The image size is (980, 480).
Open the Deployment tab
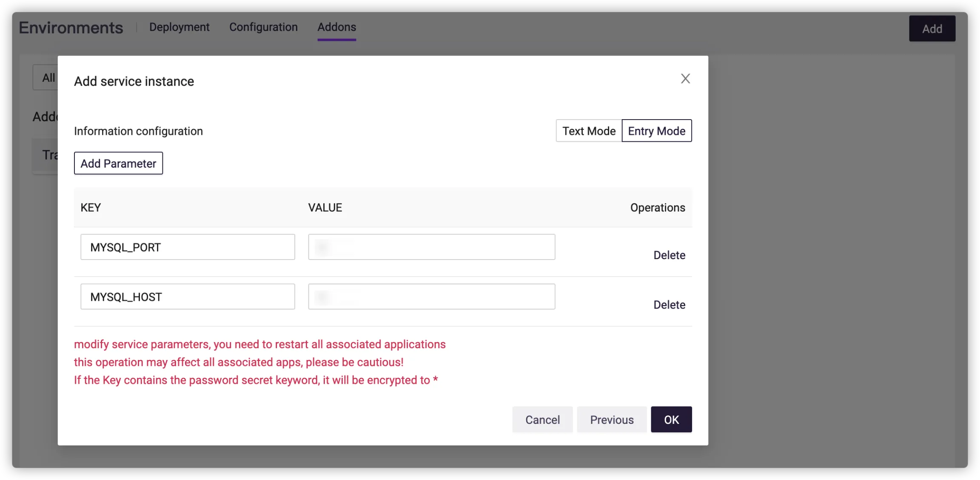[x=179, y=27]
